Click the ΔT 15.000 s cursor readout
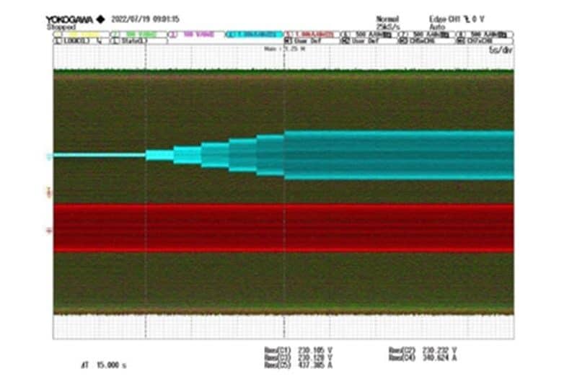Screen dimensions: 577x392 pos(103,365)
